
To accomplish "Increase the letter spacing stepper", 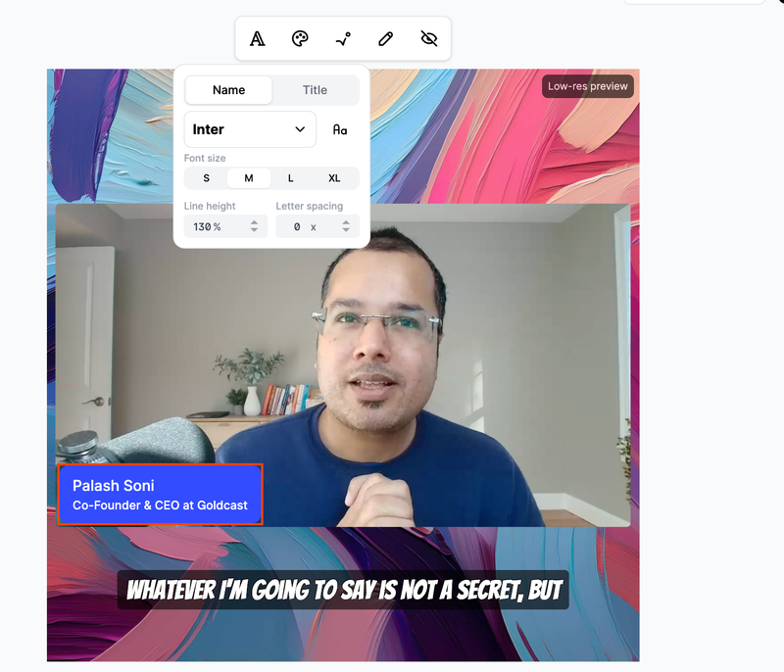I will 346,222.
